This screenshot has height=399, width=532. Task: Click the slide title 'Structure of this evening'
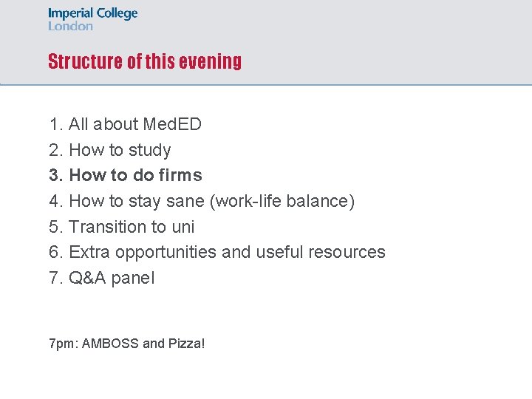tap(145, 61)
